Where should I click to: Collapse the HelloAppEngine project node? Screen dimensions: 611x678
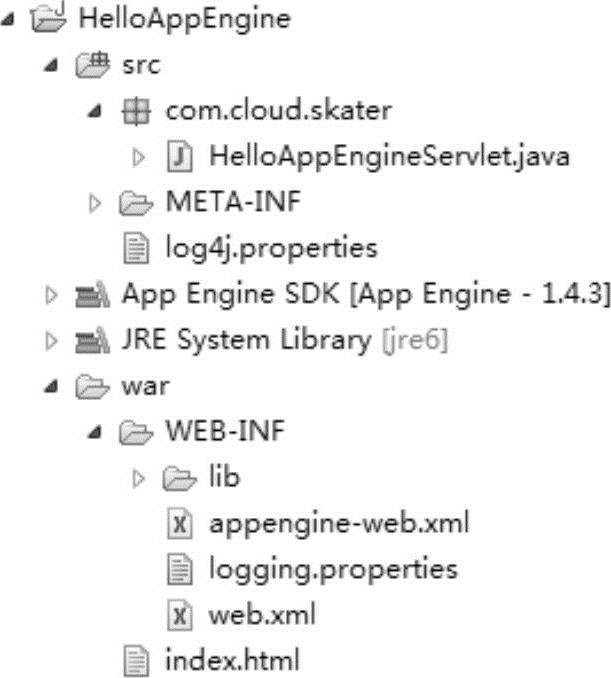point(9,19)
